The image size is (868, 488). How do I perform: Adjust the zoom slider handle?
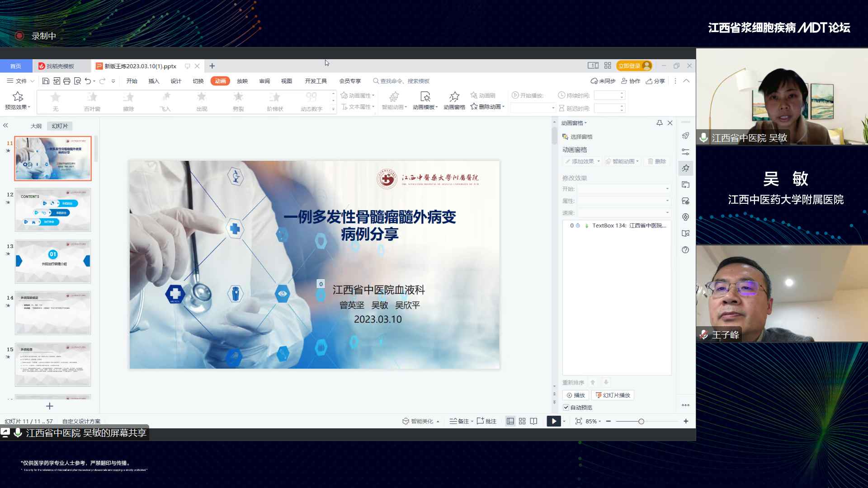coord(641,421)
